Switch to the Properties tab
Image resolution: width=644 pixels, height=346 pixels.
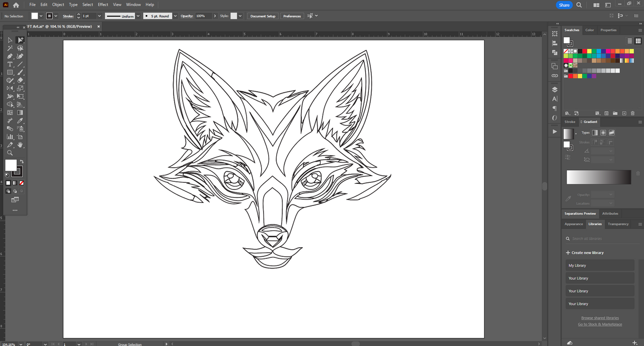point(608,30)
